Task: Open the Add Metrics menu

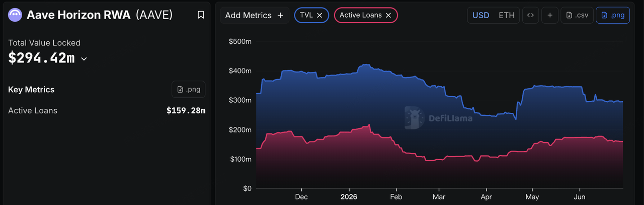Action: click(x=255, y=15)
